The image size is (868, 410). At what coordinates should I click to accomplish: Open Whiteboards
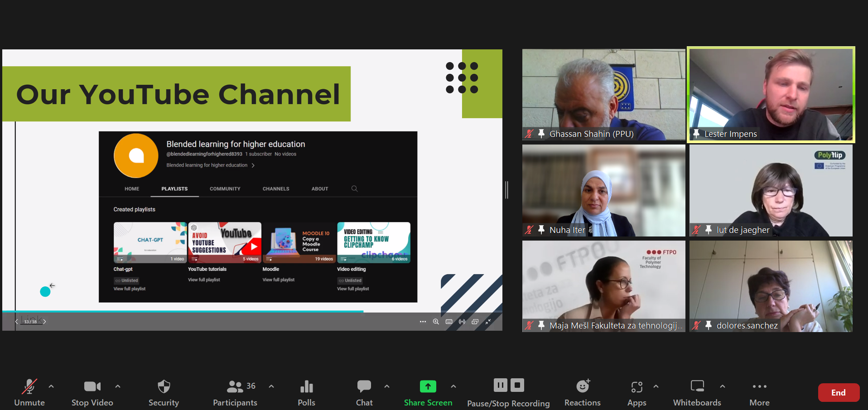coord(697,393)
